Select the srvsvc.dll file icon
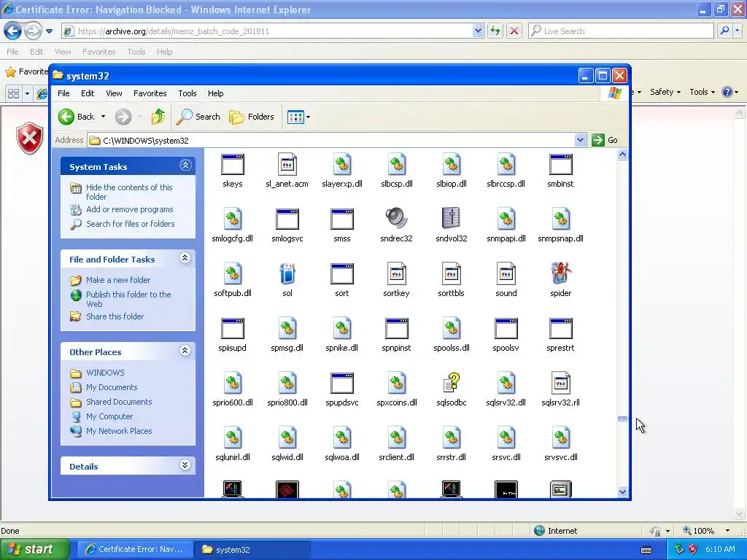This screenshot has width=747, height=560. [x=561, y=438]
